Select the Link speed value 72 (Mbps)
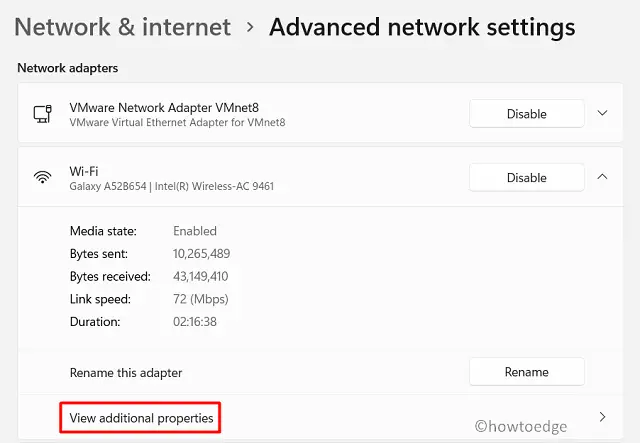Image resolution: width=640 pixels, height=443 pixels. 200,299
